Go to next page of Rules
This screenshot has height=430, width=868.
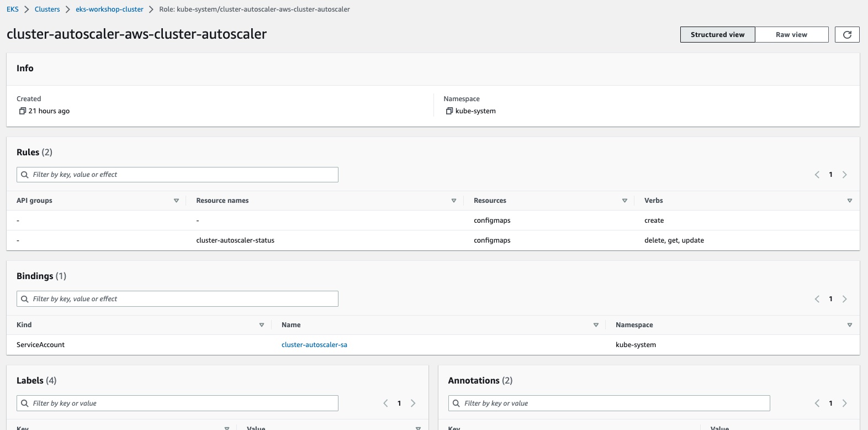tap(844, 175)
